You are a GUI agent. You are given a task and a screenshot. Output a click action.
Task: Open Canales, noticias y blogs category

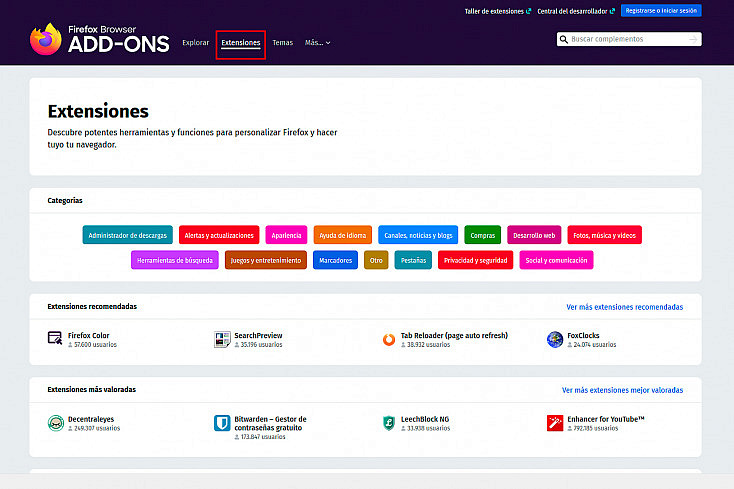(x=418, y=235)
